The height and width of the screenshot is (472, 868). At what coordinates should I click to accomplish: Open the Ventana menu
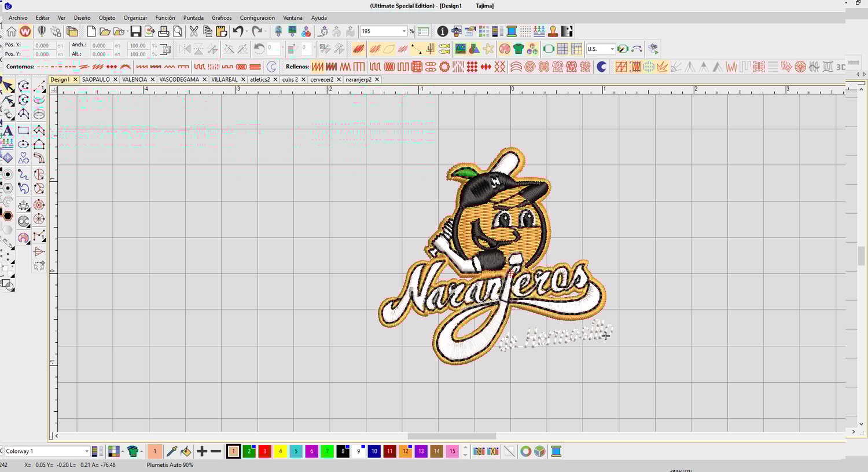[293, 18]
